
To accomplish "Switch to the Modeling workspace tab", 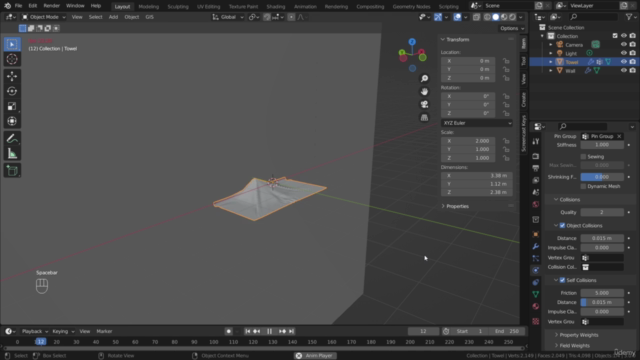I will click(149, 7).
